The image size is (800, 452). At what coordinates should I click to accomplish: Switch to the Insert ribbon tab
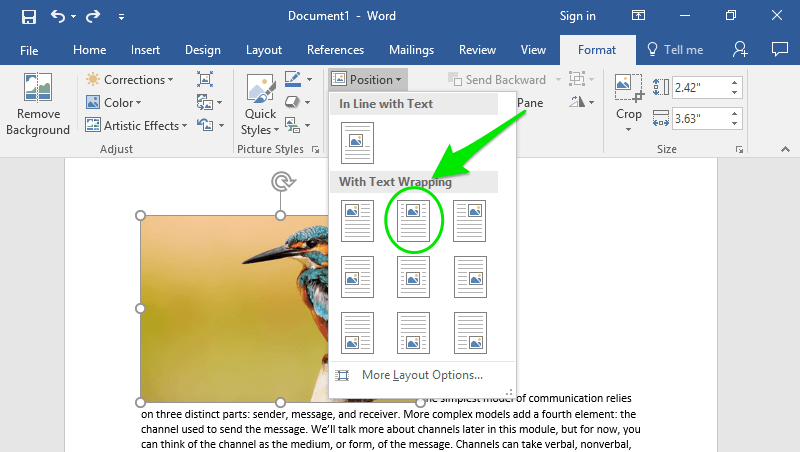tap(145, 50)
